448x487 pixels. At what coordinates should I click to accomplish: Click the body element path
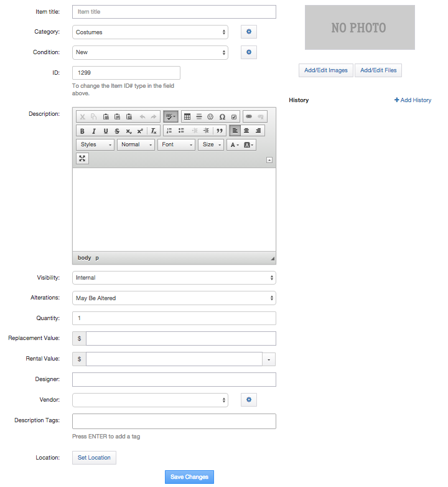(x=85, y=258)
